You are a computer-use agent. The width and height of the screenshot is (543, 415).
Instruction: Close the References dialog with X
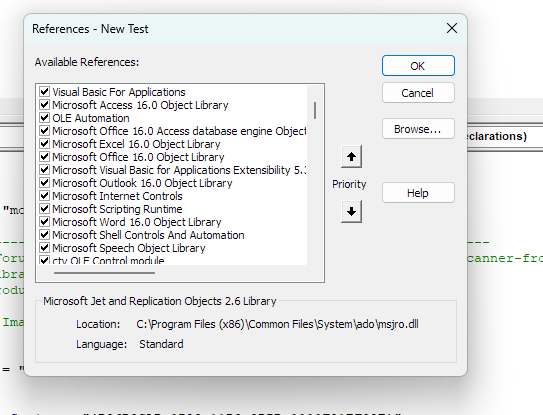(452, 28)
